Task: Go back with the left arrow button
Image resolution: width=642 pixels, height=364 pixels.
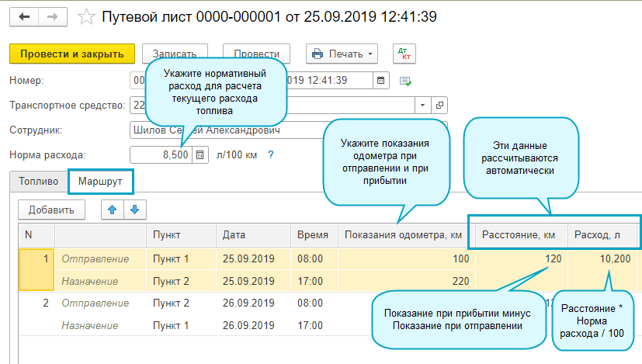Action: (24, 17)
